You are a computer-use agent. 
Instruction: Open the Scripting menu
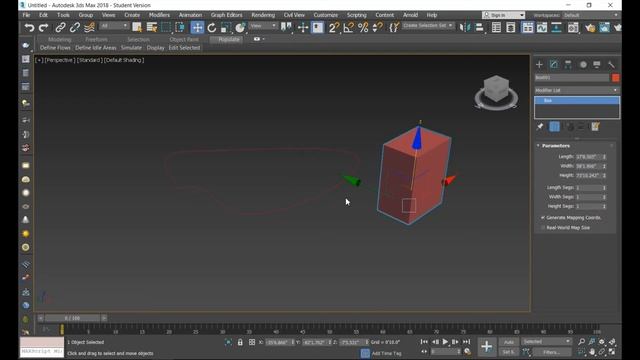point(356,15)
